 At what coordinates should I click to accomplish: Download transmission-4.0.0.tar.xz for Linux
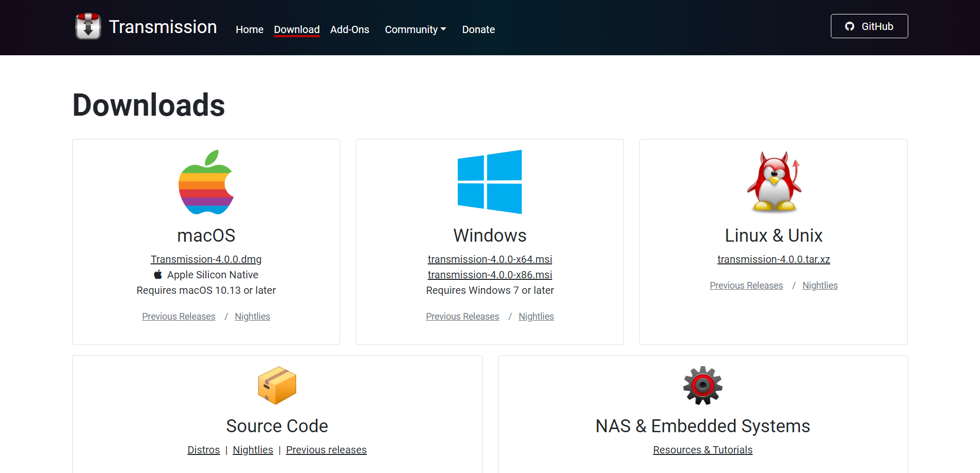click(774, 259)
